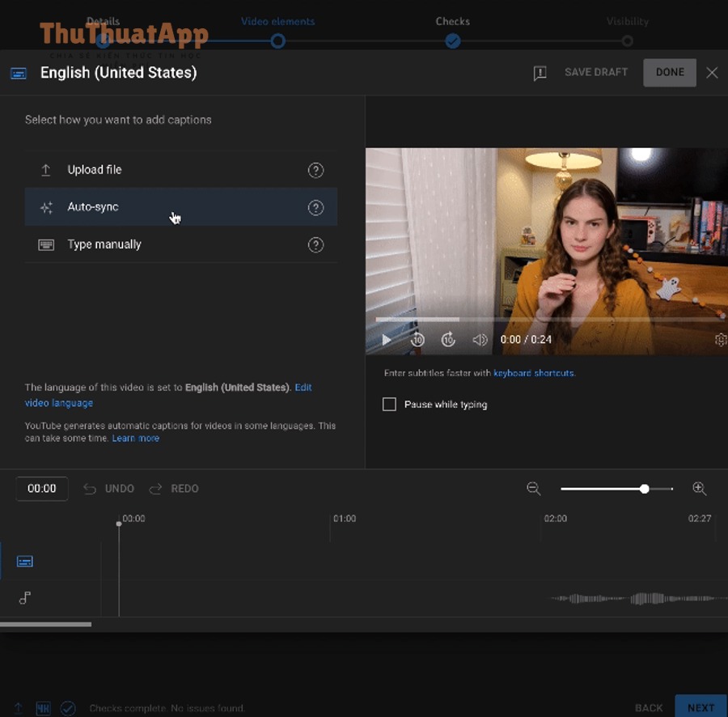
Task: Click the Type manually keyboard icon
Action: point(46,244)
